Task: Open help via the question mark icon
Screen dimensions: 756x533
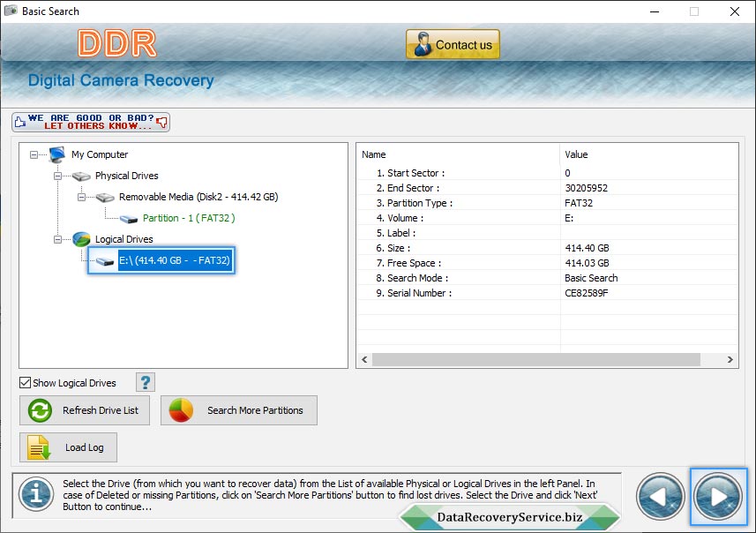Action: pos(146,382)
